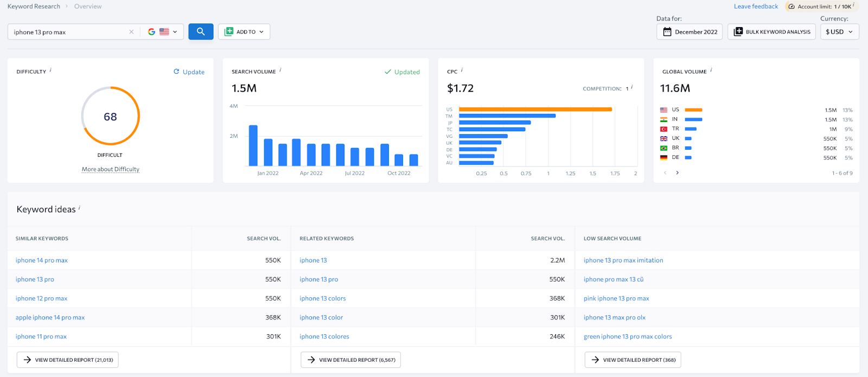Click the SIMILAR KEYWORDS column header
Viewport: 868px width, 377px height.
coord(42,239)
